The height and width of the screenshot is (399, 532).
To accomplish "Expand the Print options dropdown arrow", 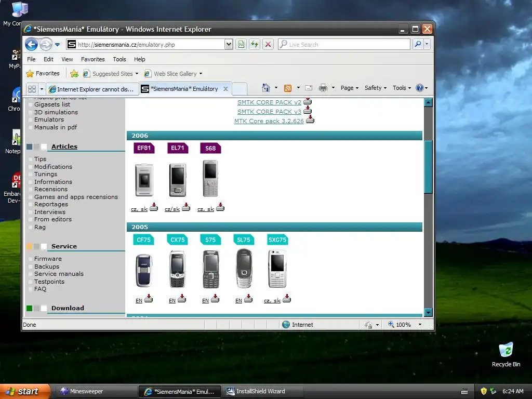I will (x=333, y=88).
